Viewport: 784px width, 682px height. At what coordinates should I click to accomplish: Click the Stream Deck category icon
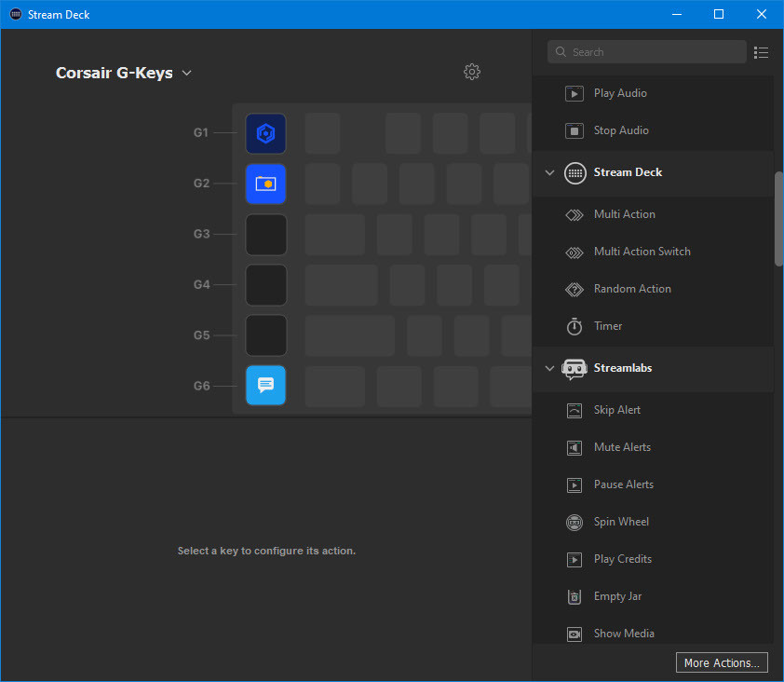click(575, 173)
